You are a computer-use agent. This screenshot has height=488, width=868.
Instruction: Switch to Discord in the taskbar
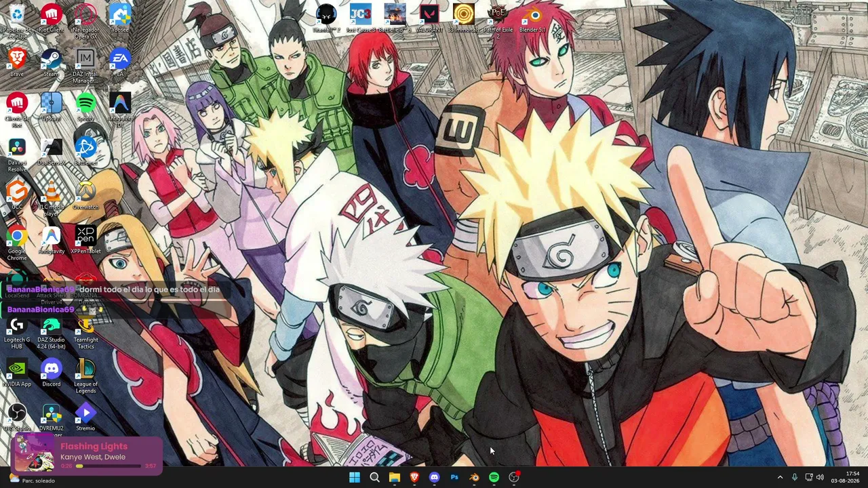[x=434, y=477]
